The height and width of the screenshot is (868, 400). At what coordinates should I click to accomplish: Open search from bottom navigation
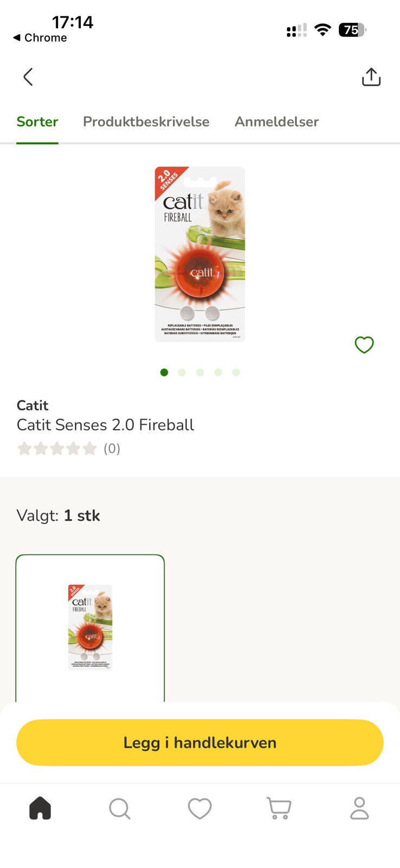pyautogui.click(x=120, y=808)
